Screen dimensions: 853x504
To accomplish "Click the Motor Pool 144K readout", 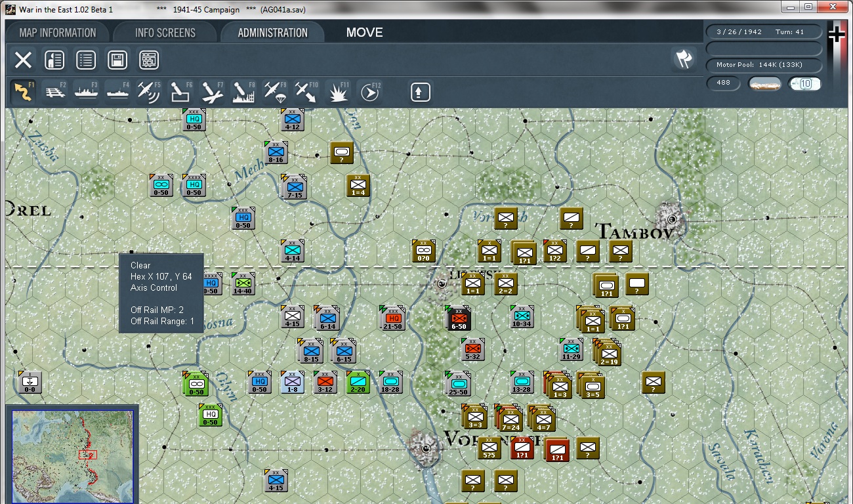I will tap(764, 65).
